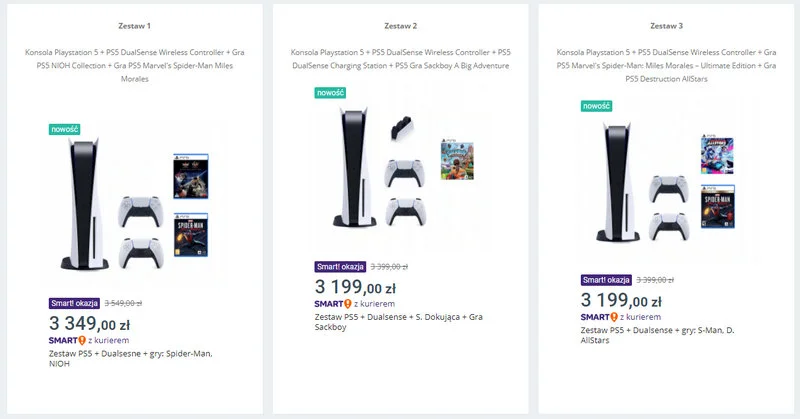Click the Zestaw 3 heading
The image size is (800, 419).
pyautogui.click(x=666, y=25)
